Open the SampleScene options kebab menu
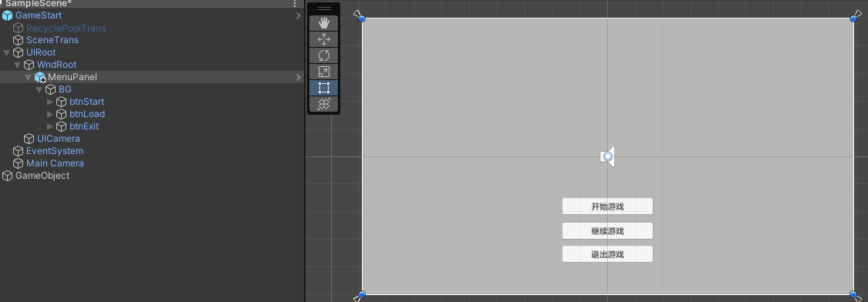 295,4
